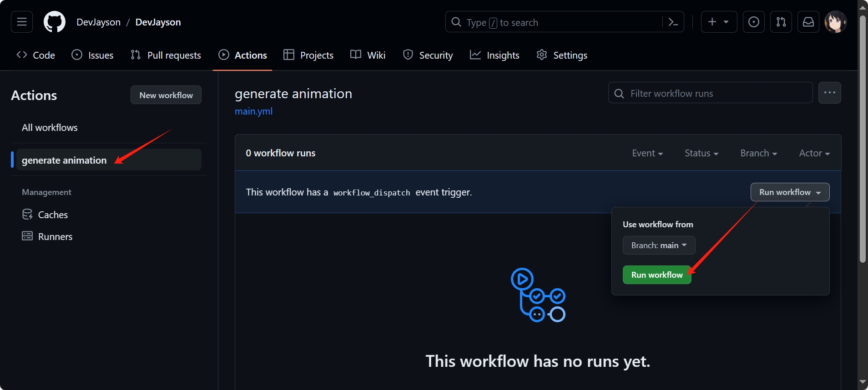Click the green Run workflow button
This screenshot has height=390, width=868.
coord(657,275)
